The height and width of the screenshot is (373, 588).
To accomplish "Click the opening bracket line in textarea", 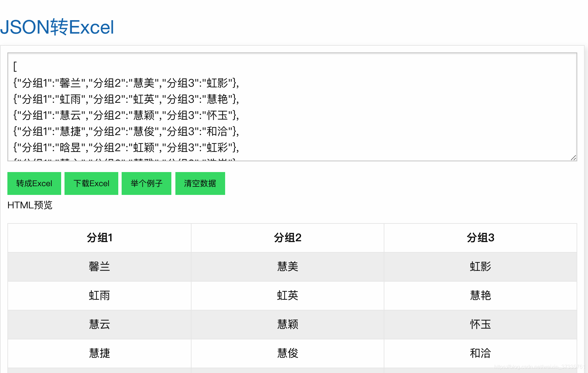I will point(15,67).
